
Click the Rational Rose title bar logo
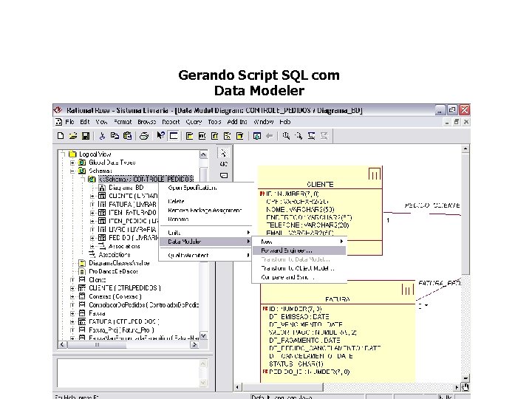(58, 110)
